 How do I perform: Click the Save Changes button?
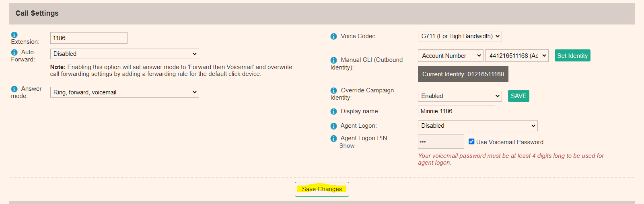point(322,189)
